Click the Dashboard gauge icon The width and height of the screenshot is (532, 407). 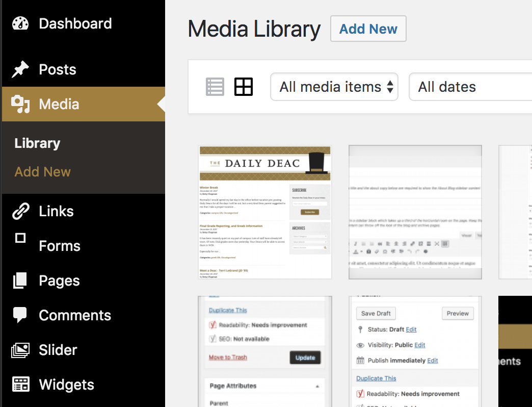pyautogui.click(x=20, y=23)
